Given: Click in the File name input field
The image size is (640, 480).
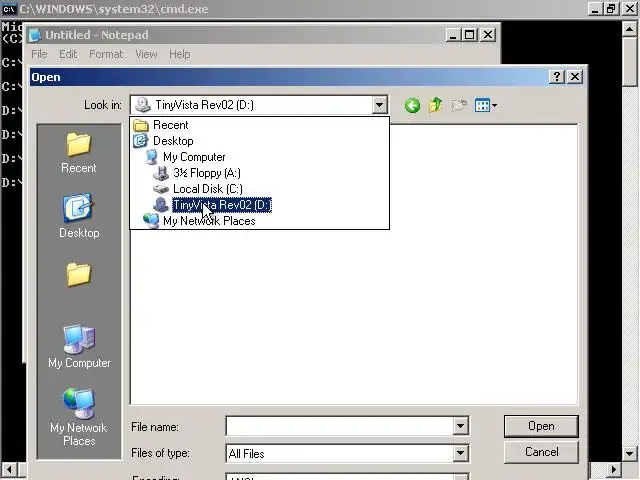Looking at the screenshot, I should point(340,426).
